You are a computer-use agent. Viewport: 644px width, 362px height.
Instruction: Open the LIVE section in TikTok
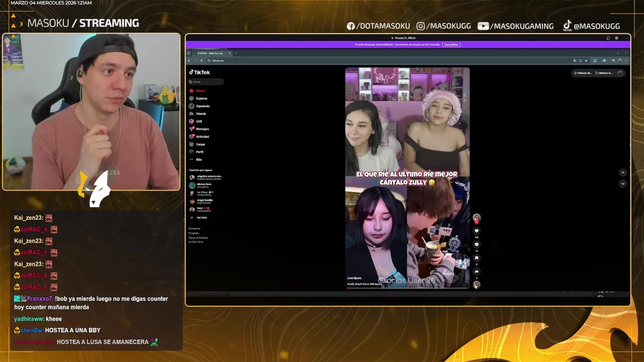click(x=196, y=121)
